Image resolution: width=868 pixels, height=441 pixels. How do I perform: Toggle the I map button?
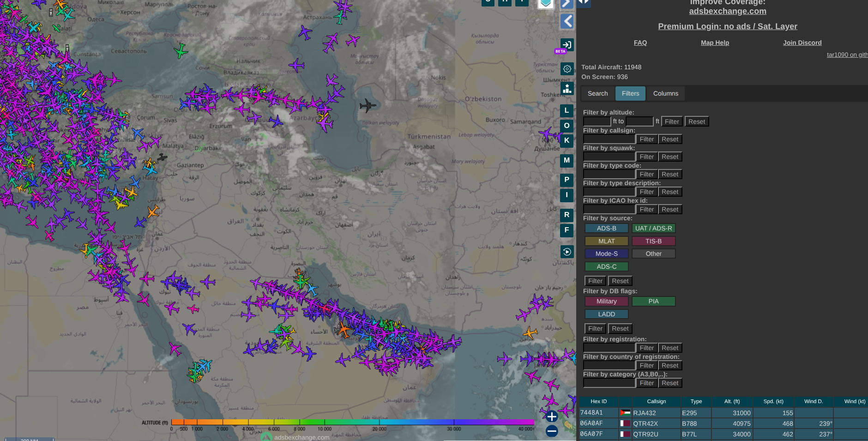point(567,195)
